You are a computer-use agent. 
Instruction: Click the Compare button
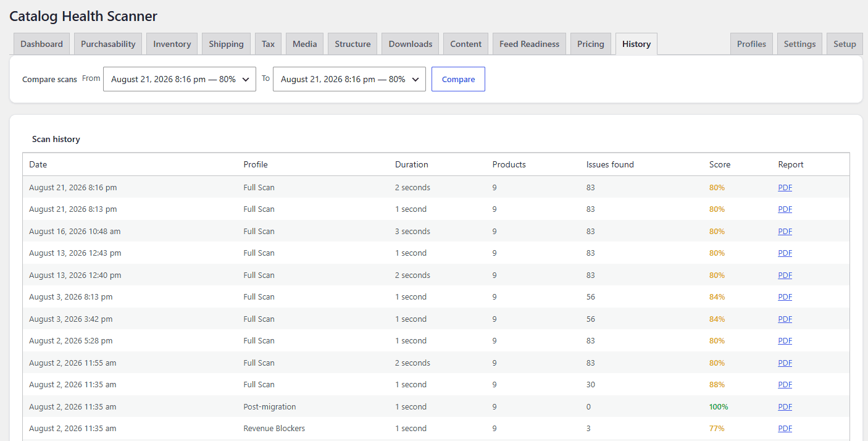click(x=458, y=79)
